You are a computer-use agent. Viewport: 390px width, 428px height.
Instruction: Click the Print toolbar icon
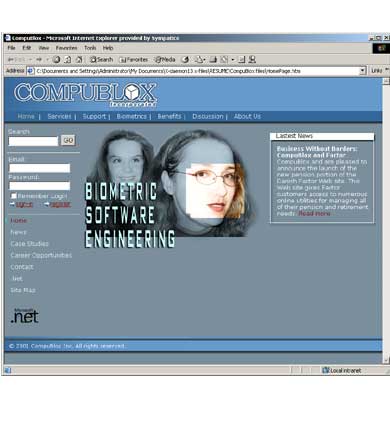tap(213, 60)
